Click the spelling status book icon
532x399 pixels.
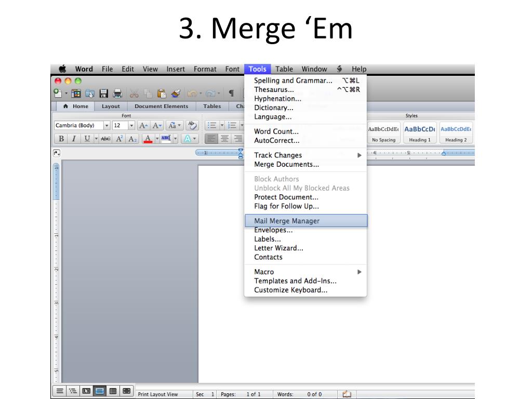(x=347, y=394)
